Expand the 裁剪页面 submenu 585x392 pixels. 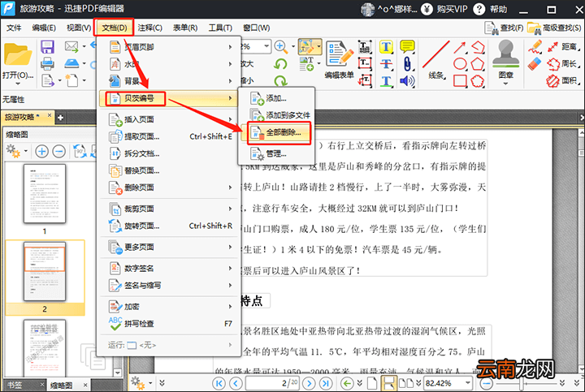coord(169,209)
